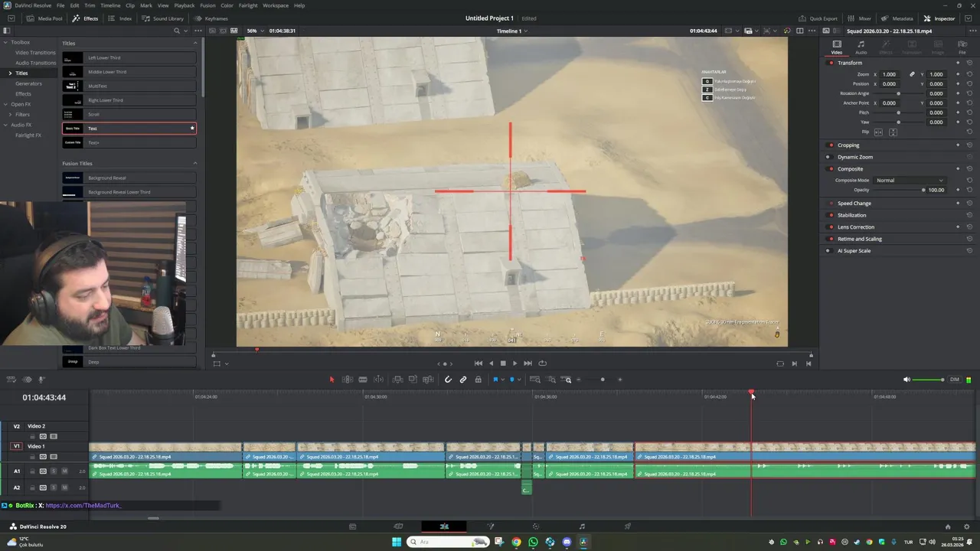Collapse the Fusion Titles section
Image resolution: width=980 pixels, height=551 pixels.
click(x=194, y=163)
